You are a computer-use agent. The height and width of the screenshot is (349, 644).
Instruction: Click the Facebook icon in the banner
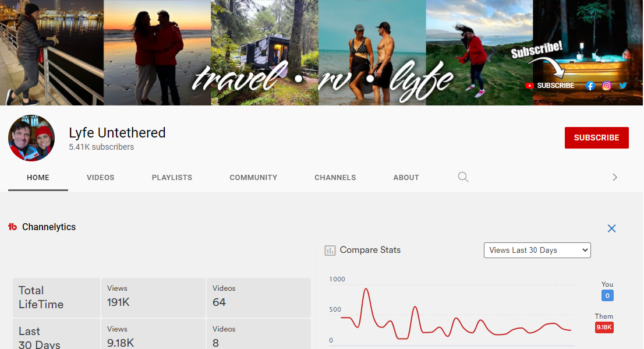[x=590, y=86]
